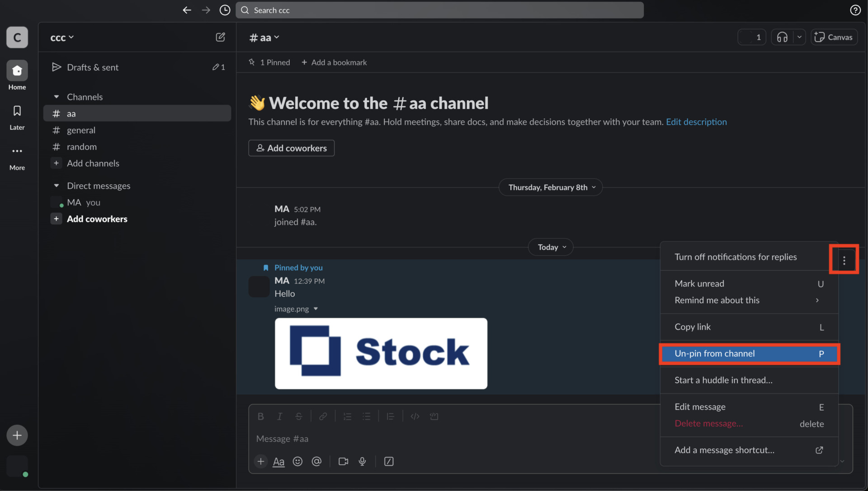868x491 pixels.
Task: Toggle bold formatting in message composer
Action: (x=261, y=416)
